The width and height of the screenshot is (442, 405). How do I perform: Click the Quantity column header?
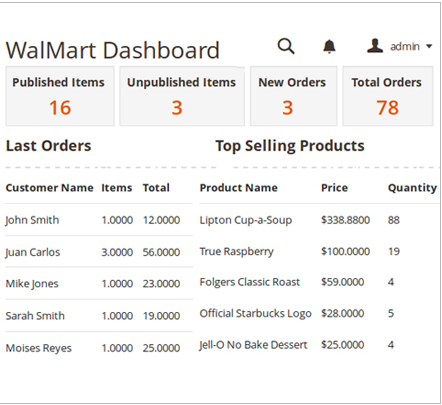coord(412,188)
